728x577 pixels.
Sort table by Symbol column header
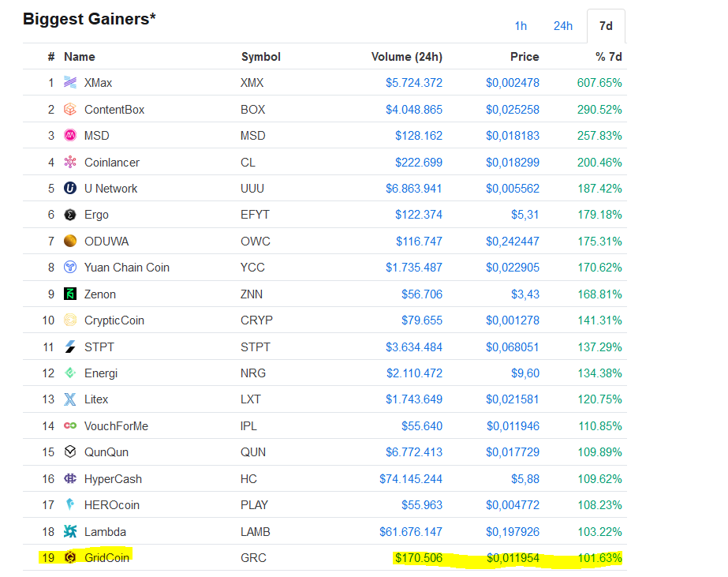[260, 57]
